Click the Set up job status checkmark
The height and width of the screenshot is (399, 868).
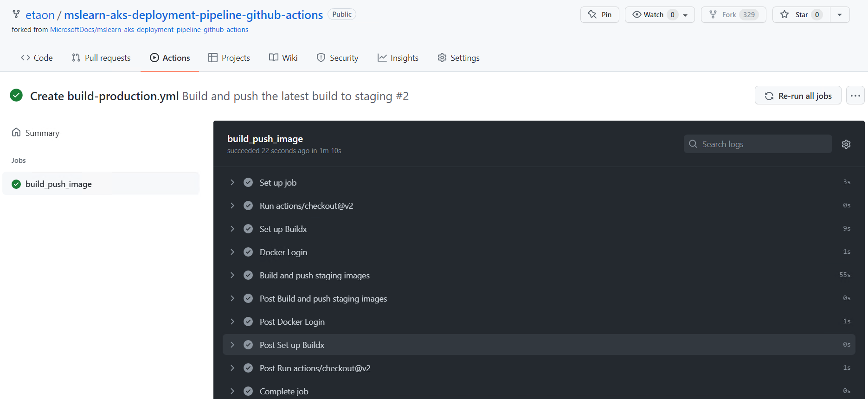[248, 182]
